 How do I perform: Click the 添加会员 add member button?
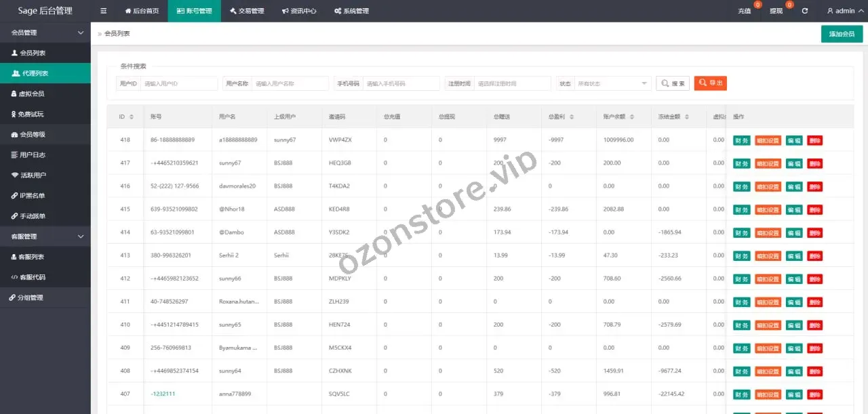pyautogui.click(x=842, y=34)
